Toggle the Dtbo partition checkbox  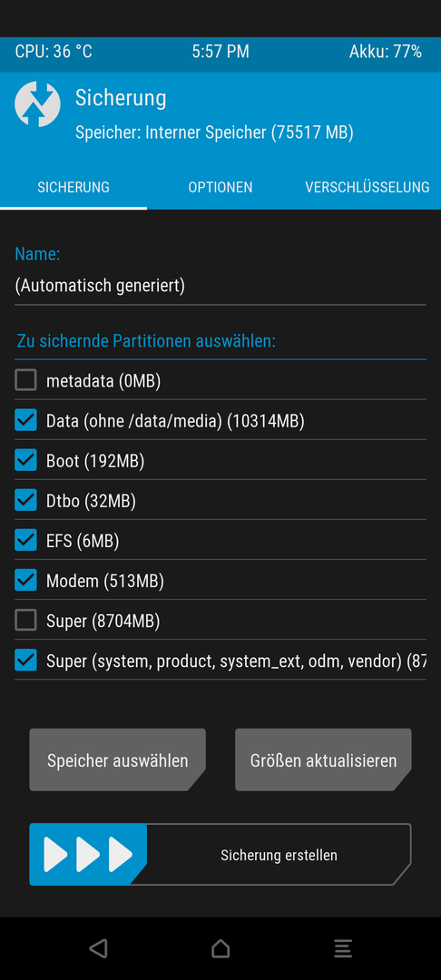[25, 500]
